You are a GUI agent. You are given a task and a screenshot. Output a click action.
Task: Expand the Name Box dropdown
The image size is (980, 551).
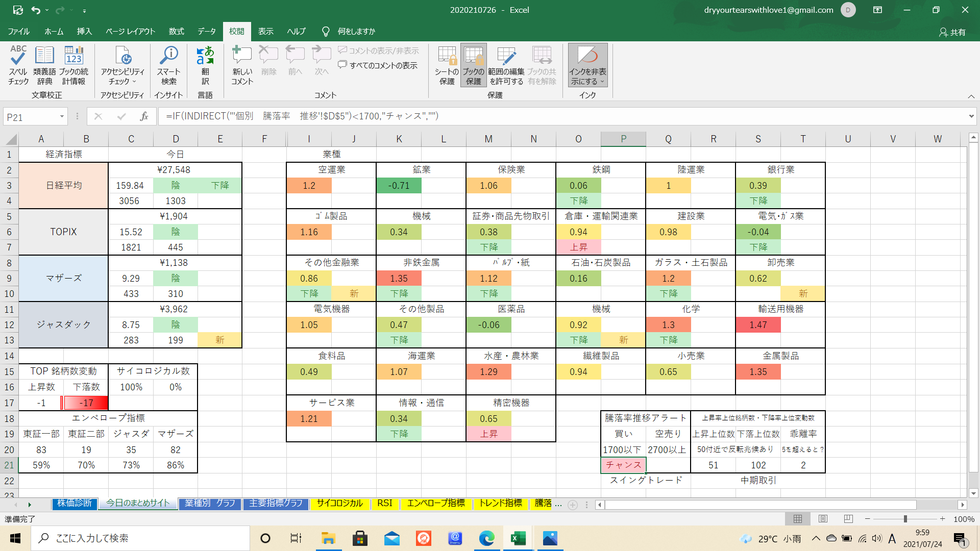pos(62,117)
